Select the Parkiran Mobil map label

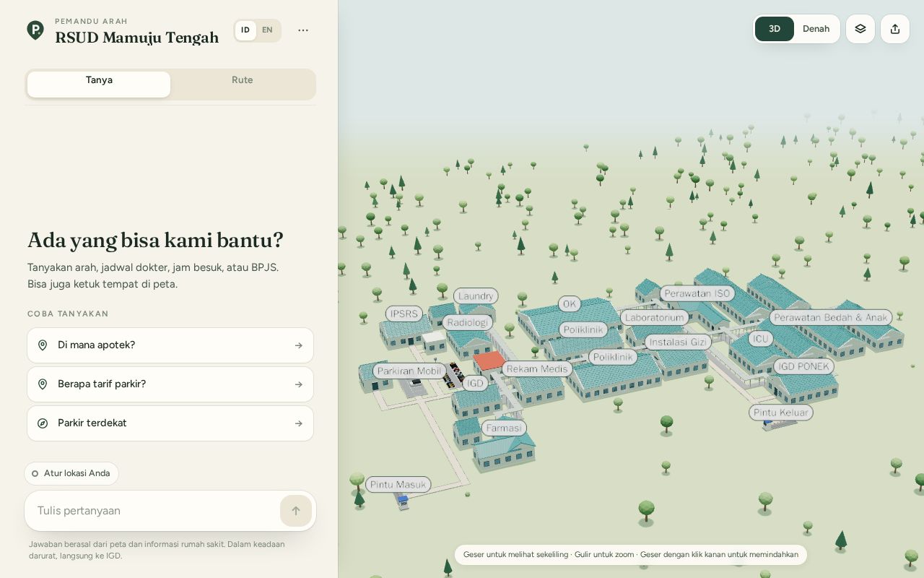click(x=409, y=371)
